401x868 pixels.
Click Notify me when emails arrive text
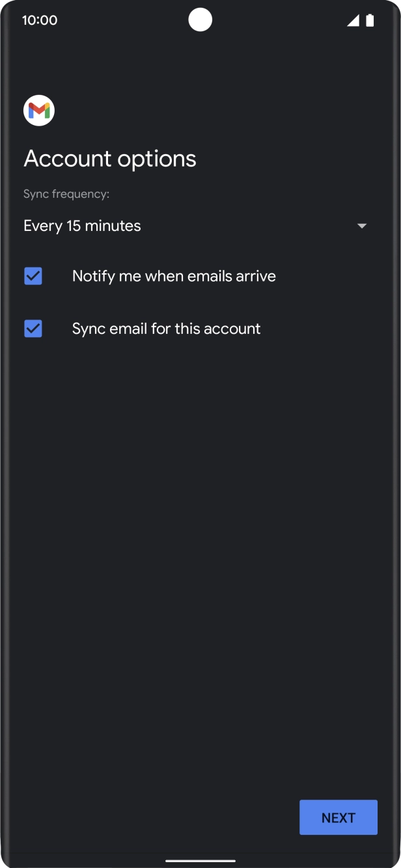tap(173, 276)
